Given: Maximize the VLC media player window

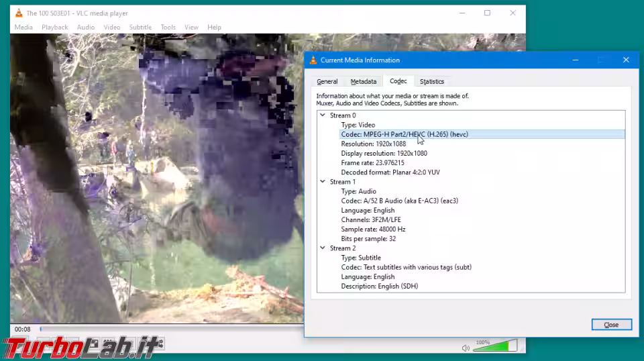Looking at the screenshot, I should click(487, 13).
